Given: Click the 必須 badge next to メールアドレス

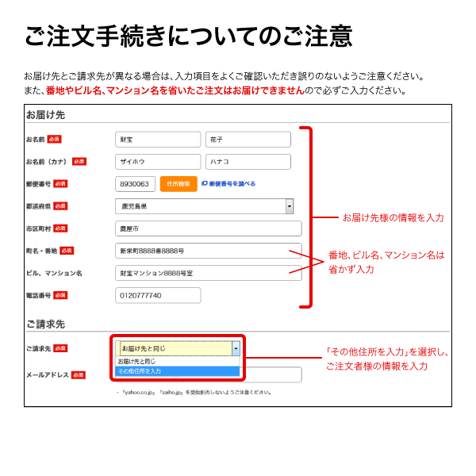Looking at the screenshot, I should click(78, 374).
